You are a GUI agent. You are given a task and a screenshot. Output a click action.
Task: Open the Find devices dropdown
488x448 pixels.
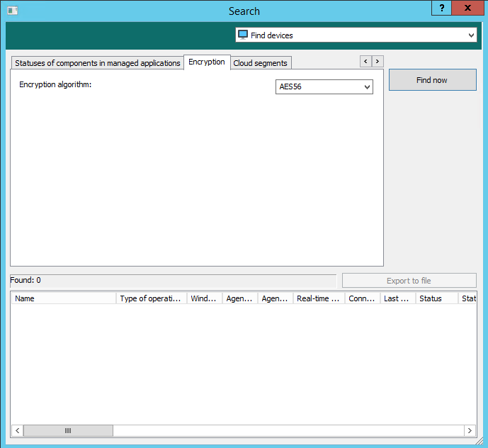click(x=472, y=35)
